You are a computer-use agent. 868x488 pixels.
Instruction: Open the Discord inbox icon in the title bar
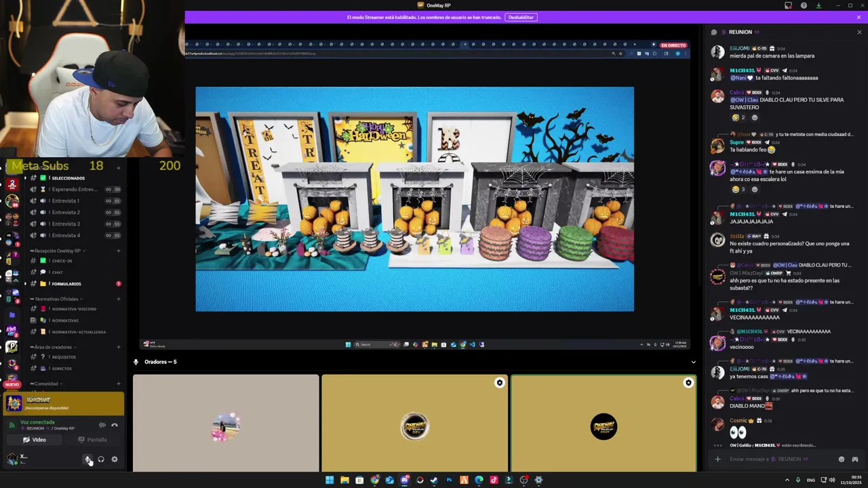pyautogui.click(x=788, y=5)
